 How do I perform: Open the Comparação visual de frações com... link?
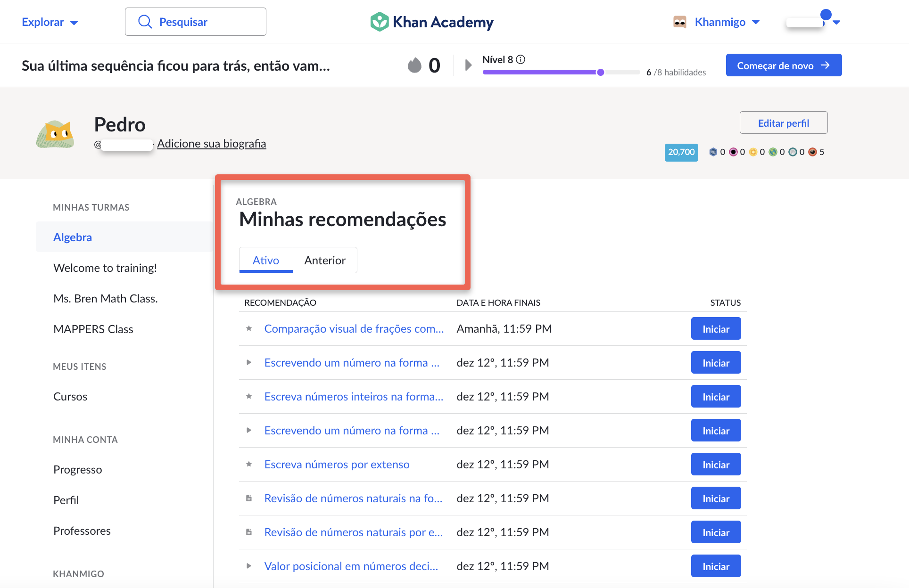coord(354,328)
